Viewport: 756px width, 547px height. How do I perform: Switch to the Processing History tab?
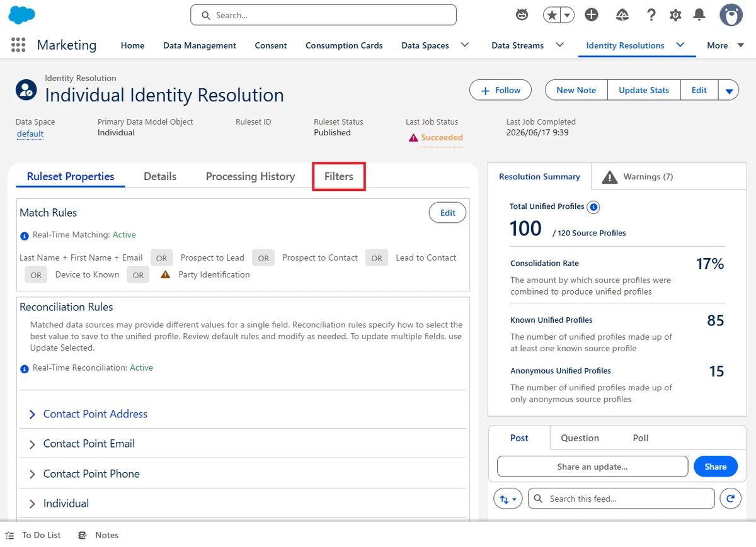(x=250, y=176)
